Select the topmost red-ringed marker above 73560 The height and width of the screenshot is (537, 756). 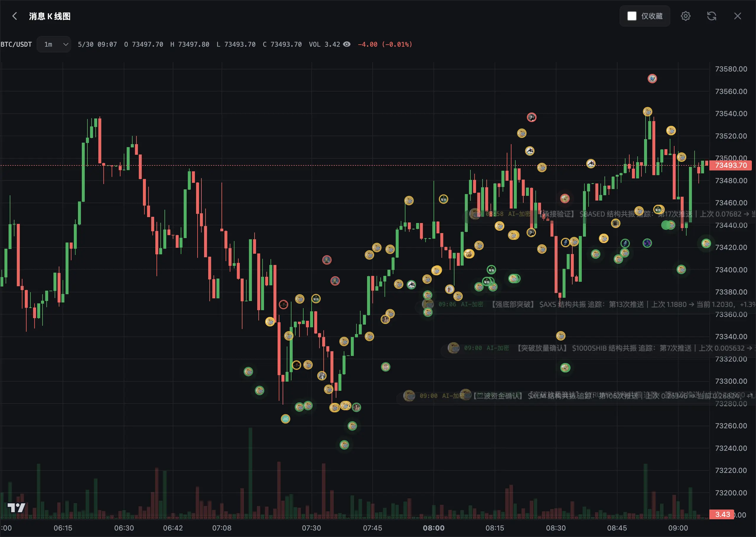[x=652, y=79]
